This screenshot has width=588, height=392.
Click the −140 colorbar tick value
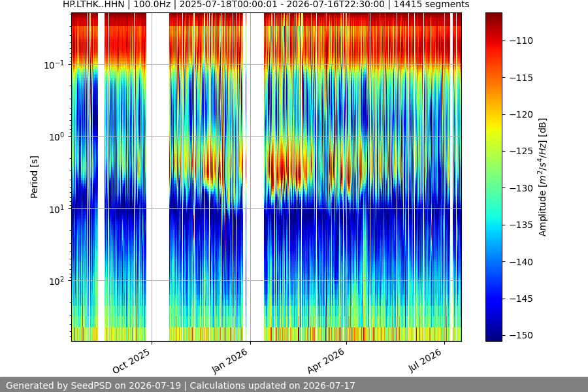coord(521,262)
